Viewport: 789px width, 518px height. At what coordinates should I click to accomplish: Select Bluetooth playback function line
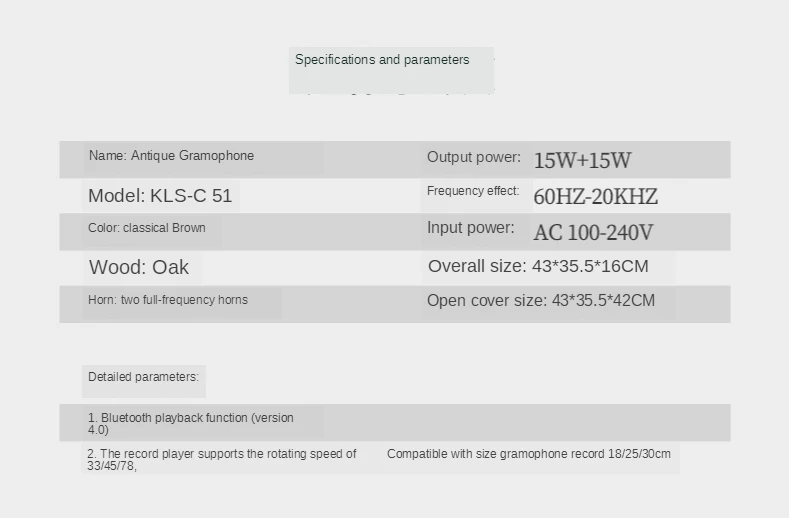[191, 424]
